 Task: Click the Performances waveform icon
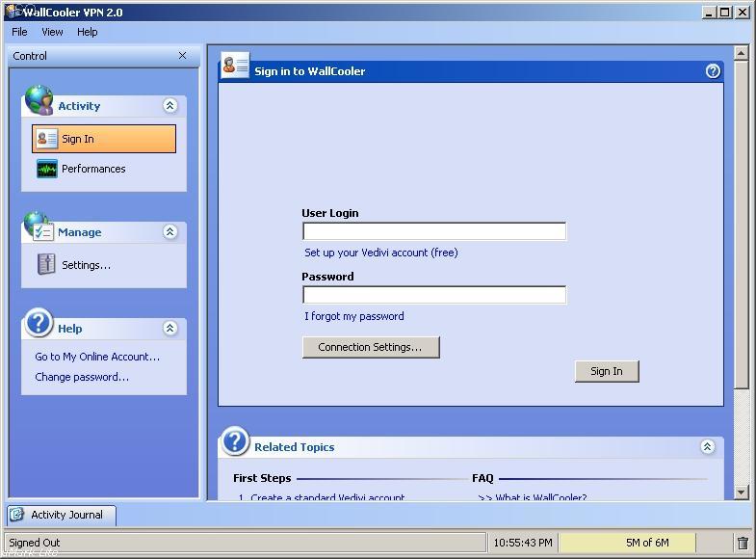[x=47, y=169]
